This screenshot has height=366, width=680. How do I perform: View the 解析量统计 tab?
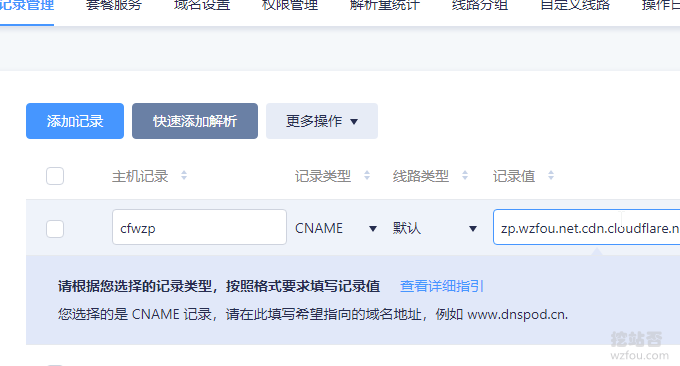click(x=385, y=6)
